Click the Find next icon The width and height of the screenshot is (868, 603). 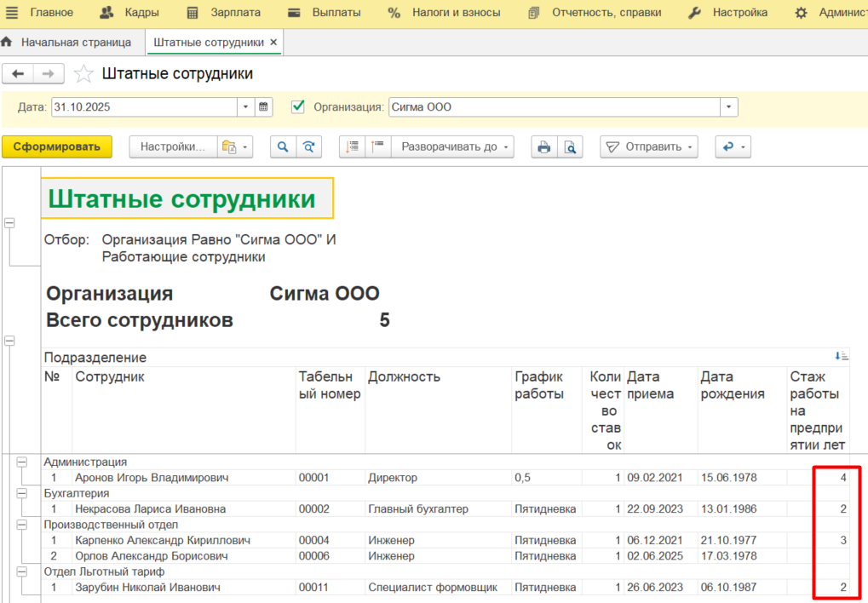pyautogui.click(x=309, y=147)
